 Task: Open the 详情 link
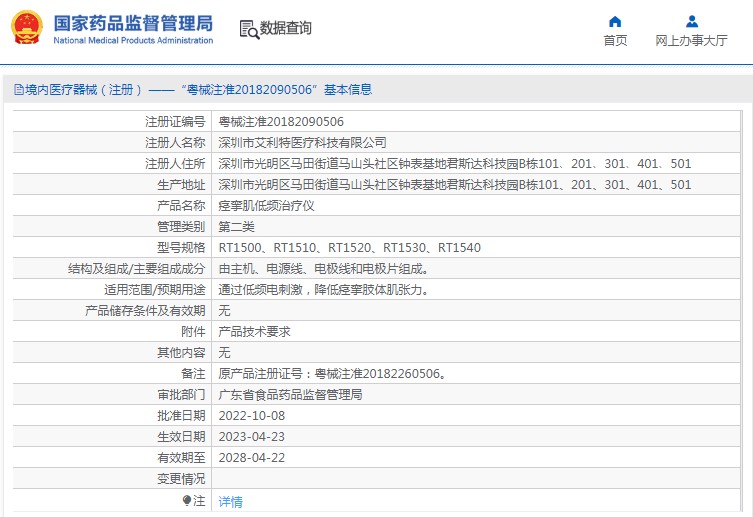click(x=231, y=502)
